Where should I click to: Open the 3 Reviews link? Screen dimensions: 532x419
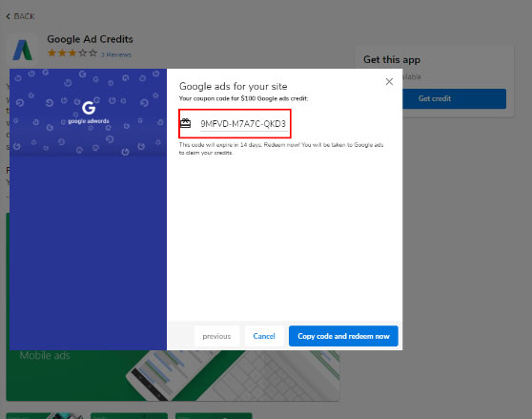pos(116,54)
